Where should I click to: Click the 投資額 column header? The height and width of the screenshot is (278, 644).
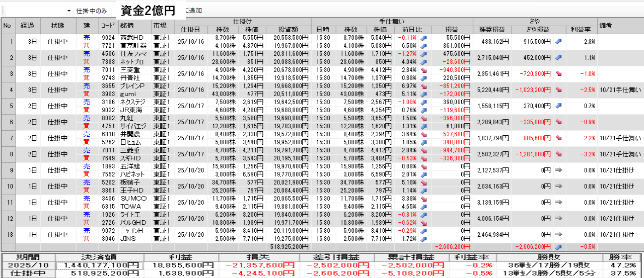click(x=288, y=29)
